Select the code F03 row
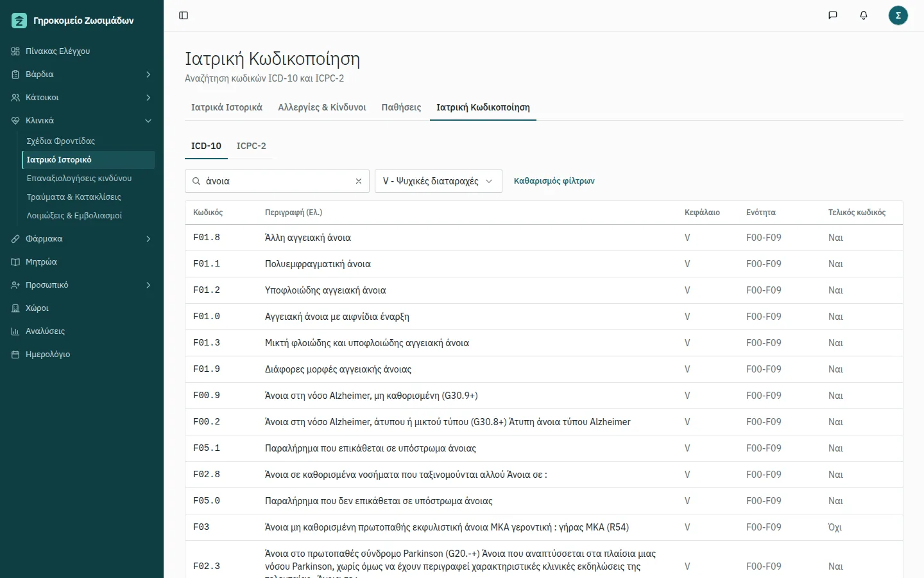The image size is (924, 578). [544, 527]
